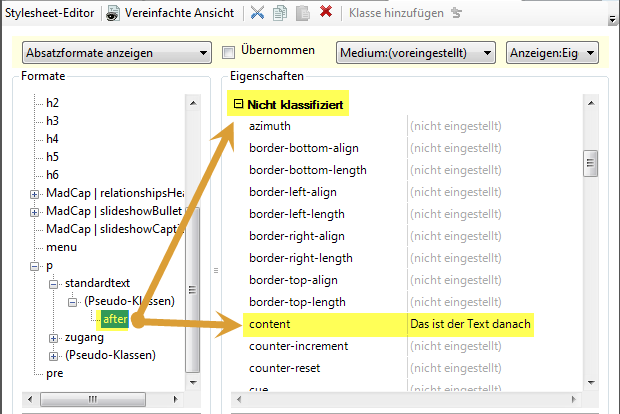Click Vereinfachte Ansicht button
The image size is (620, 414).
click(x=180, y=13)
